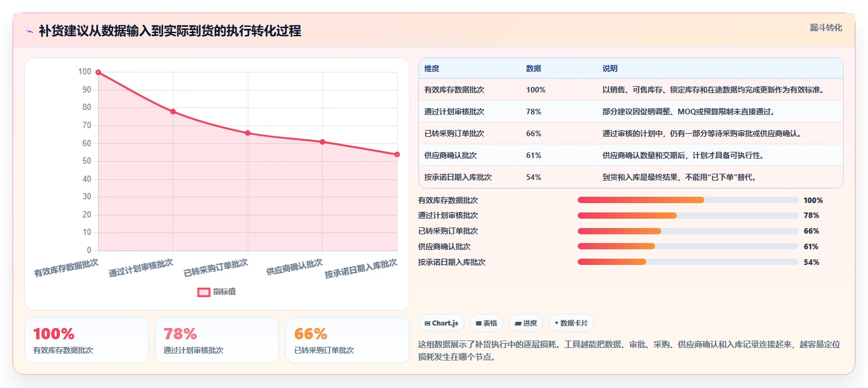Image resolution: width=868 pixels, height=388 pixels.
Task: Click the 61% value in the table
Action: click(x=534, y=156)
